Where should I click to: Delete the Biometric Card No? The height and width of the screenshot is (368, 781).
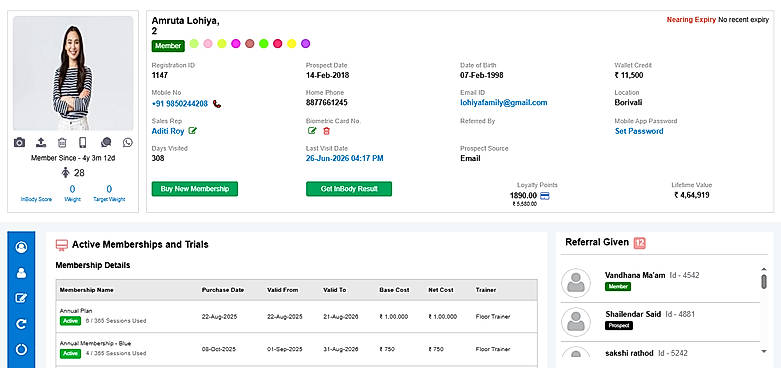pyautogui.click(x=326, y=131)
